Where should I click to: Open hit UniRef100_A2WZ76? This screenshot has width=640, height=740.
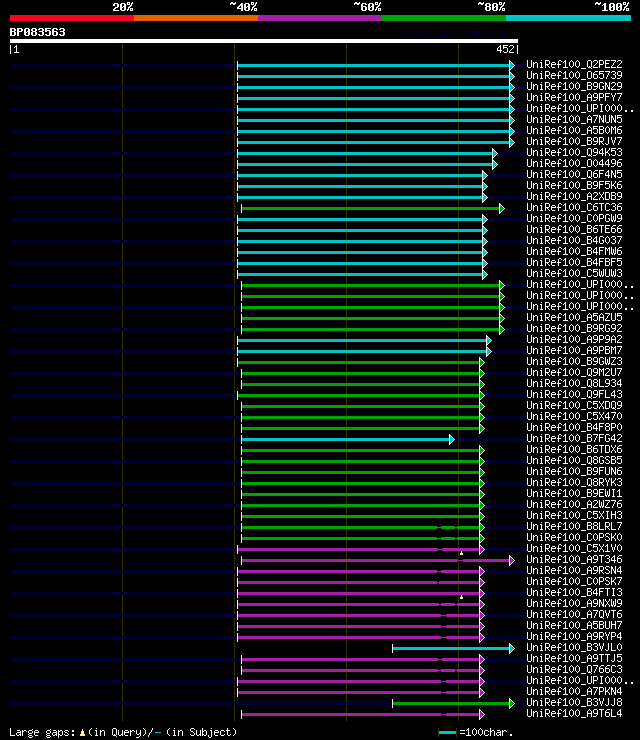coord(574,505)
